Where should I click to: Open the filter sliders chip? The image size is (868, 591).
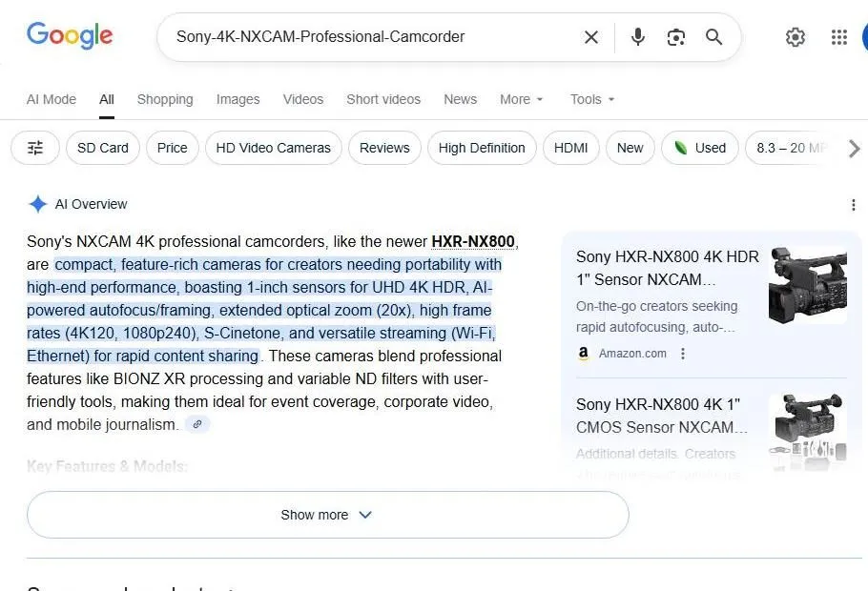35,148
